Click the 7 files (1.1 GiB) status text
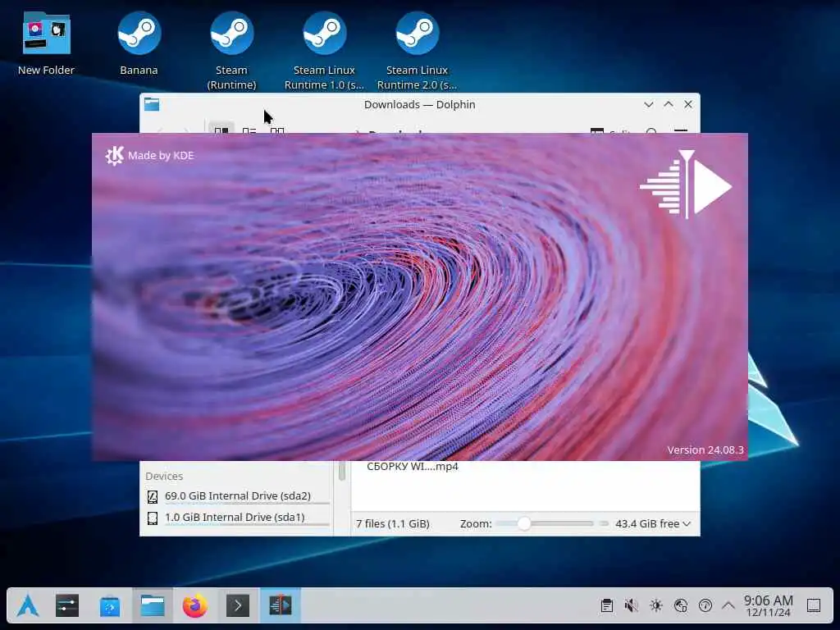Image resolution: width=840 pixels, height=630 pixels. (393, 524)
